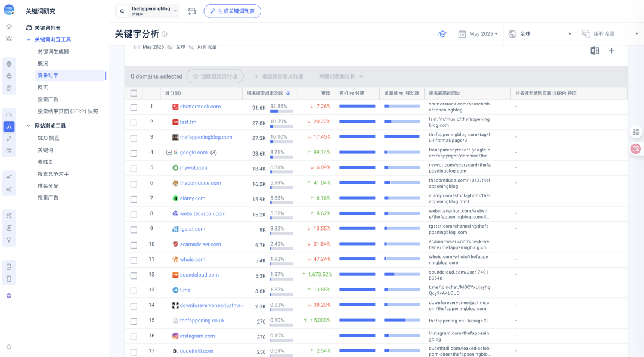Click shutterstock.com organic vs paid bar
Screen dimensions: 644x357
(x=357, y=106)
